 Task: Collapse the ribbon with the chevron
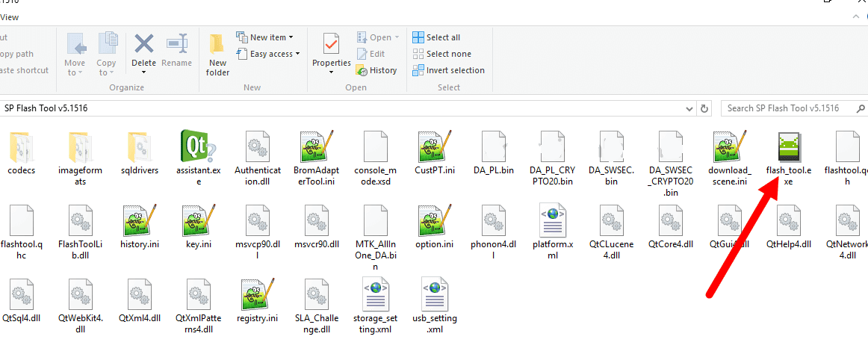856,17
